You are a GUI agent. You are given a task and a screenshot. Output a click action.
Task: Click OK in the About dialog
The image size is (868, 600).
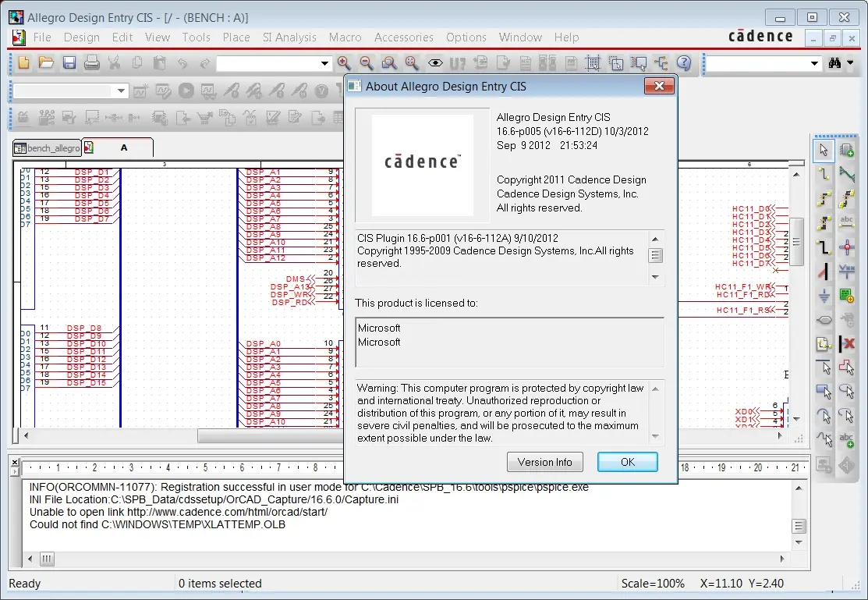point(628,462)
